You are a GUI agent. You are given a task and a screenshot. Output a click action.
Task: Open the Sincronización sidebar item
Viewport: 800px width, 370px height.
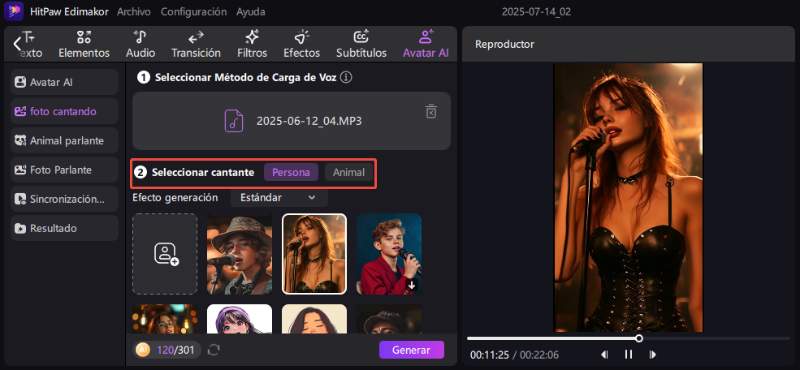(64, 199)
